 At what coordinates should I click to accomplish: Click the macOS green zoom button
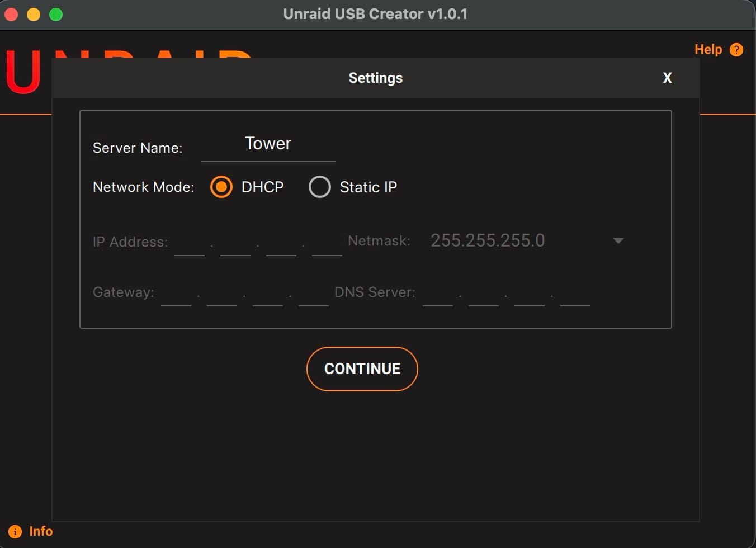pyautogui.click(x=56, y=15)
